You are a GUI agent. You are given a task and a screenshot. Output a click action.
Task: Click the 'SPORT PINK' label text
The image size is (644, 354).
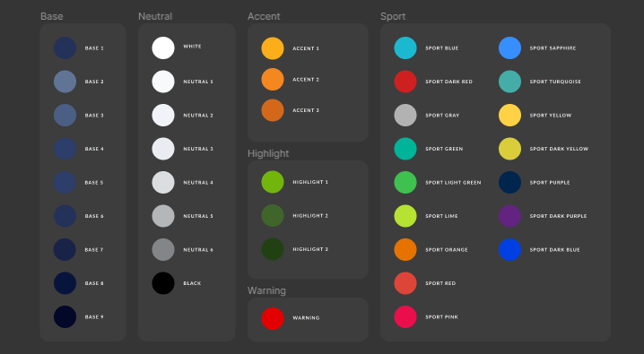pos(441,316)
